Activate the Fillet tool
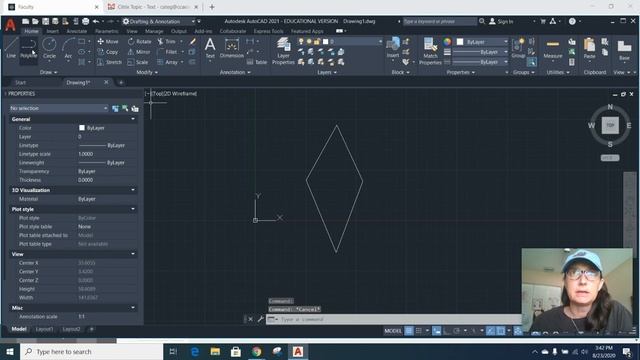640x360 pixels. click(167, 52)
